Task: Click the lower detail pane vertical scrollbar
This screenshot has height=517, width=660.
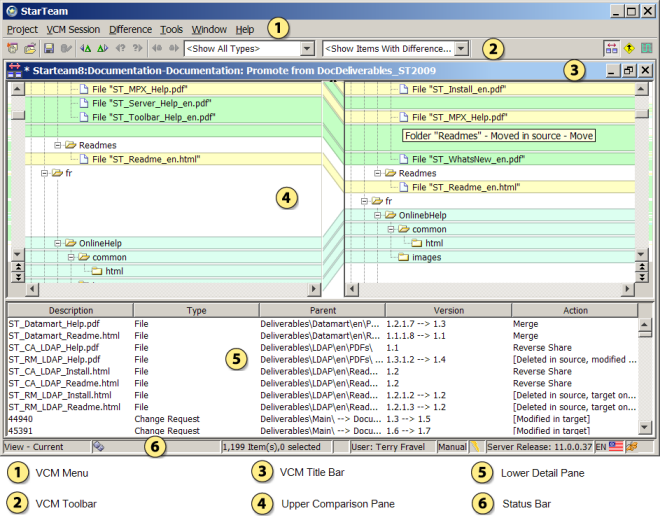Action: tap(645, 380)
